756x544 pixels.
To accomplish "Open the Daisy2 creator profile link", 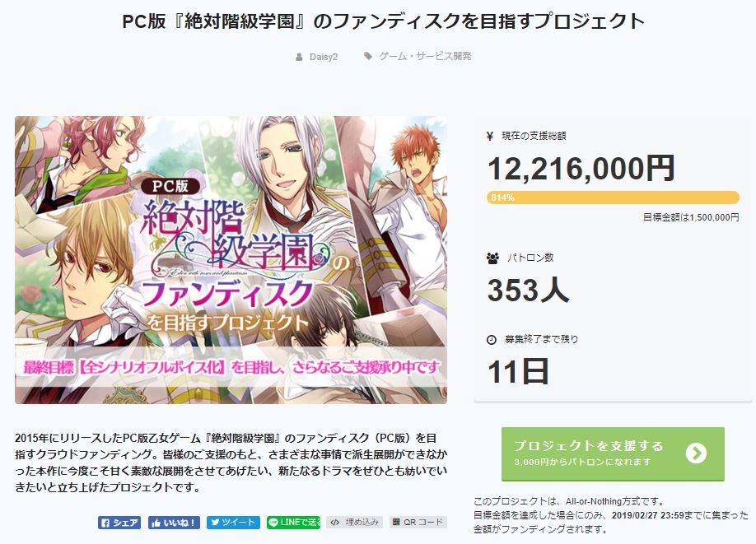I will click(324, 57).
